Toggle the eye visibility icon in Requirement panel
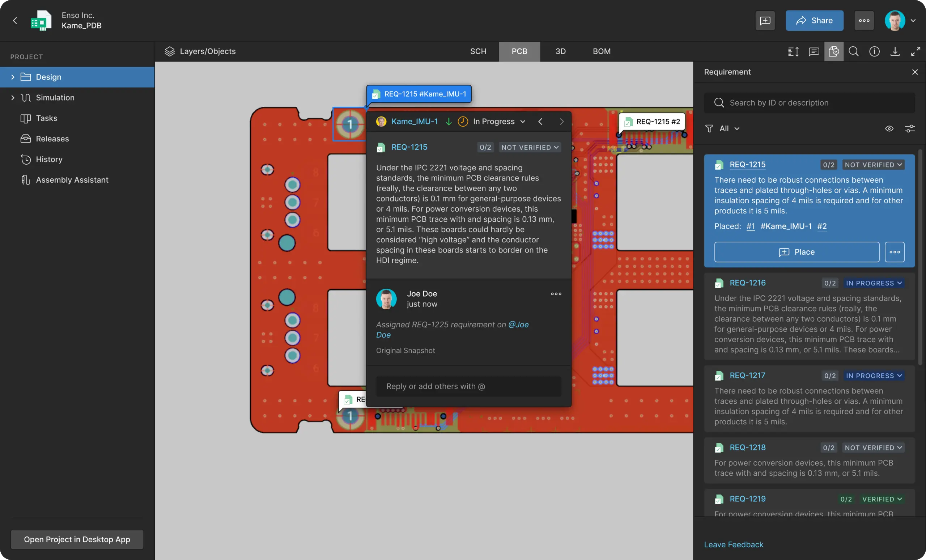Viewport: 926px width, 560px height. (x=889, y=128)
